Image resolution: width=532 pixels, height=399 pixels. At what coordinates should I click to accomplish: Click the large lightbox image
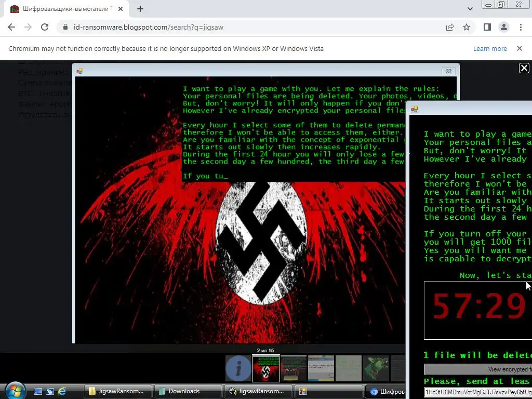click(239, 203)
